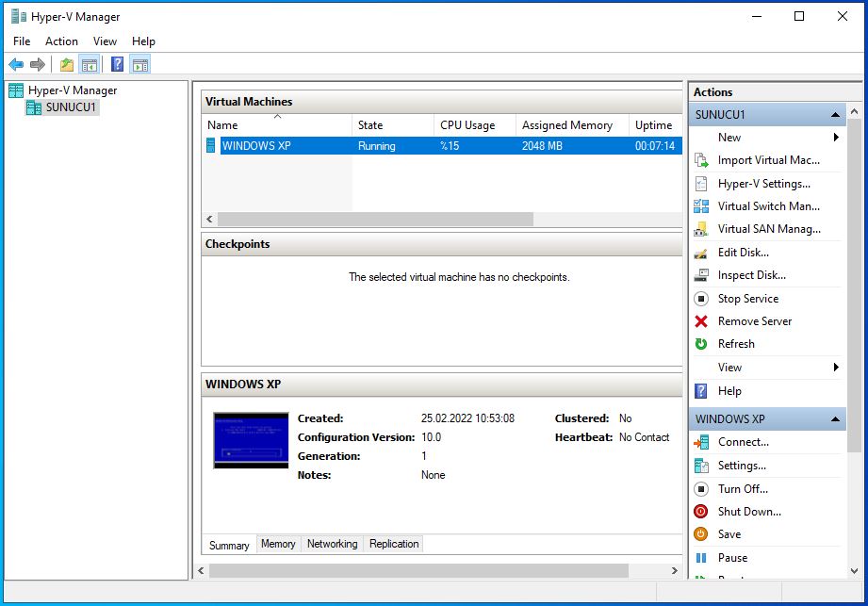Image resolution: width=868 pixels, height=606 pixels.
Task: Click the Virtual SAN Manager icon
Action: coord(701,229)
